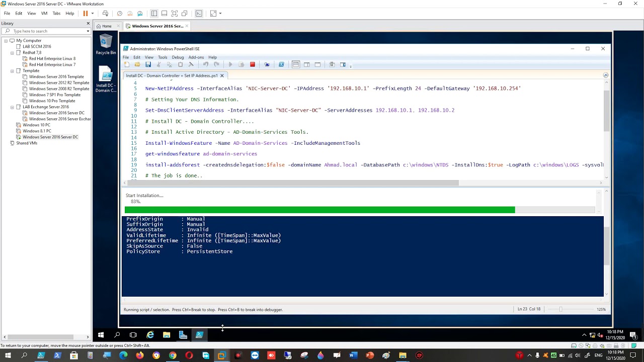This screenshot has height=362, width=644.
Task: Click Send Ctrl+Alt+Del icon in VMware
Action: pyautogui.click(x=105, y=14)
